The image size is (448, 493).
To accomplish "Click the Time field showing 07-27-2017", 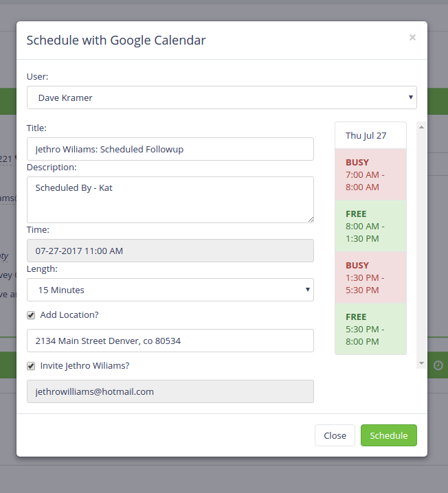I will [170, 251].
